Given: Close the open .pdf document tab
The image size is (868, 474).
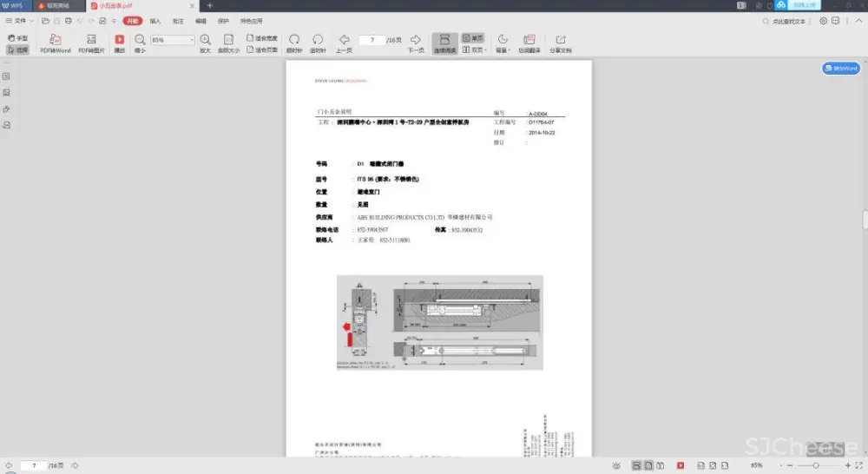Looking at the screenshot, I should click(192, 5).
